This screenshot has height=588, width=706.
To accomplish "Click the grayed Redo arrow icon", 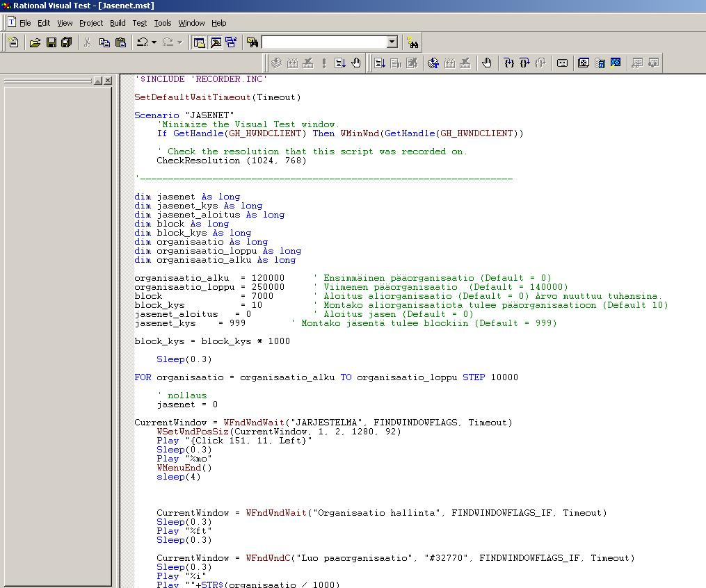I will click(168, 42).
